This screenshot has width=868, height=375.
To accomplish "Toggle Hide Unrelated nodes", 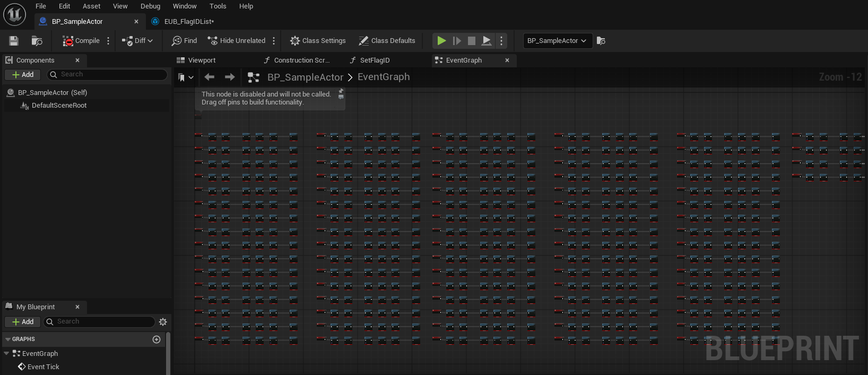I will click(x=237, y=41).
